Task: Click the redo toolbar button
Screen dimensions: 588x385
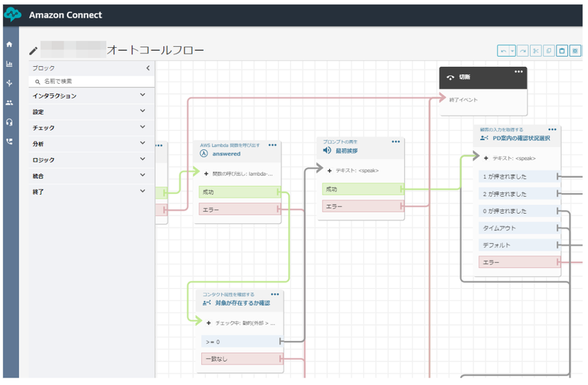Action: click(523, 51)
